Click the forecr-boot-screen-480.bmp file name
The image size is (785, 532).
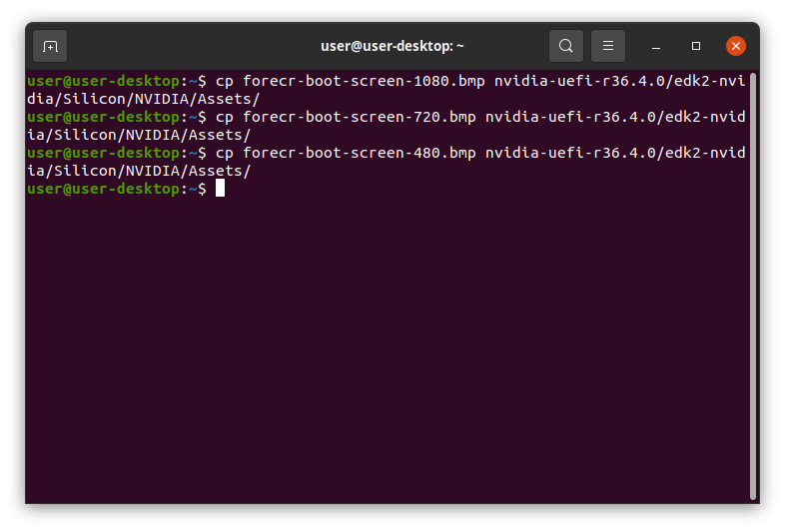359,153
